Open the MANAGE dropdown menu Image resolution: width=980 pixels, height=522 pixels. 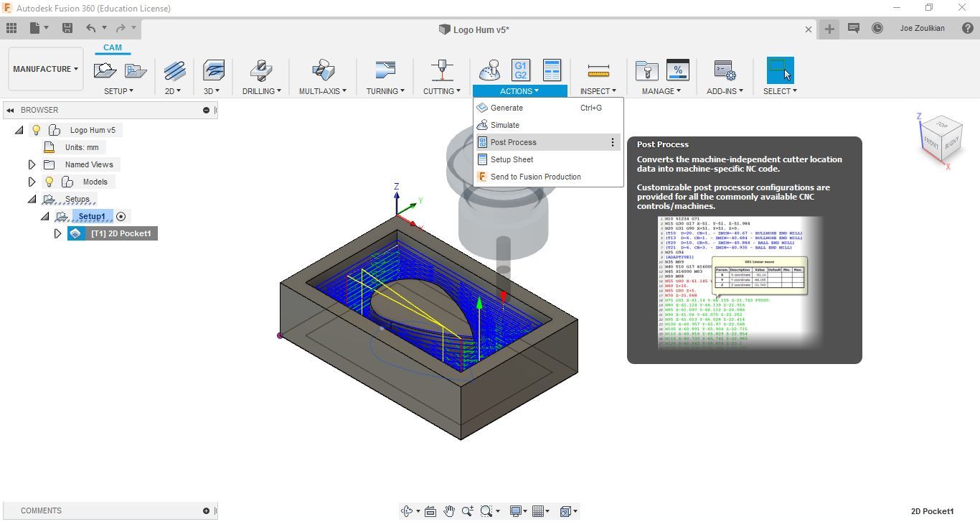pyautogui.click(x=661, y=91)
